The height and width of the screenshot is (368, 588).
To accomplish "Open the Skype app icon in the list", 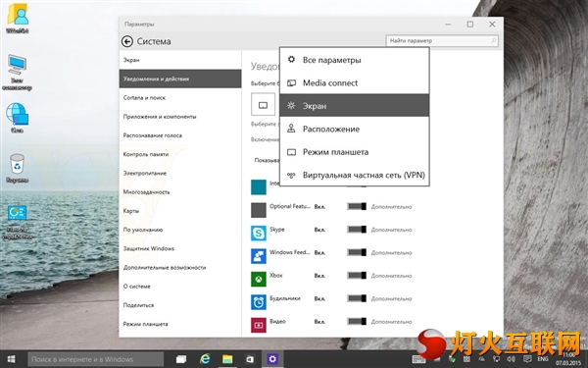I will [x=259, y=234].
